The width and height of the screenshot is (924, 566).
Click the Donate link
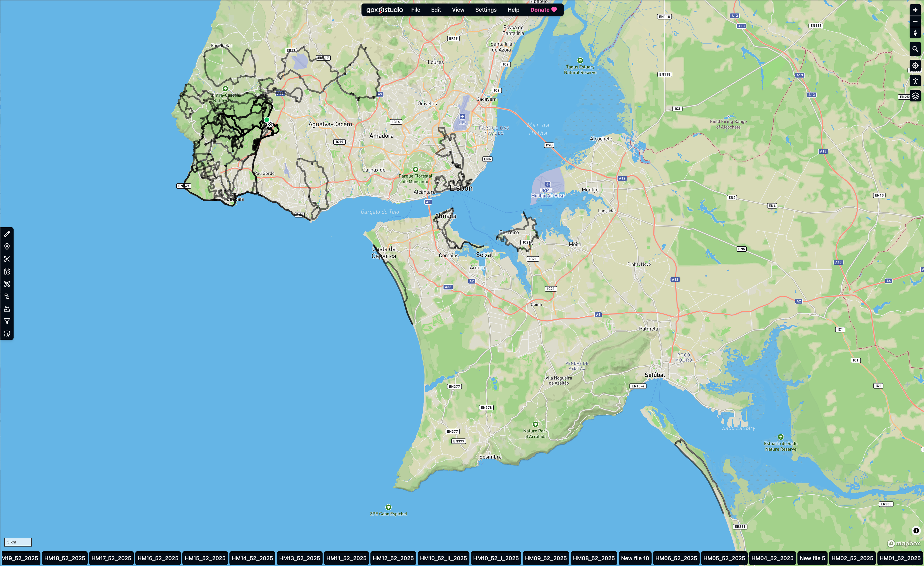click(543, 10)
